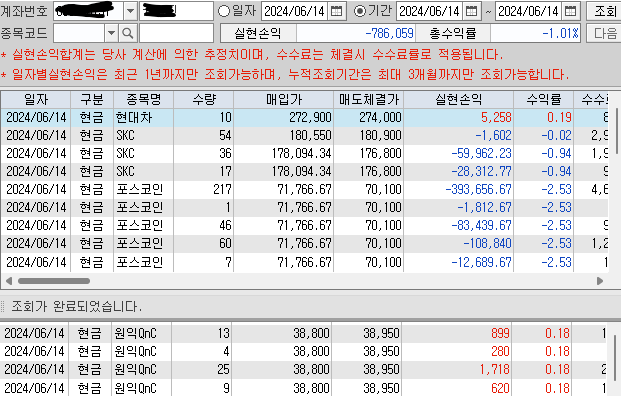The height and width of the screenshot is (396, 621).
Task: Click the stock code search magnifier icon
Action: [x=128, y=33]
